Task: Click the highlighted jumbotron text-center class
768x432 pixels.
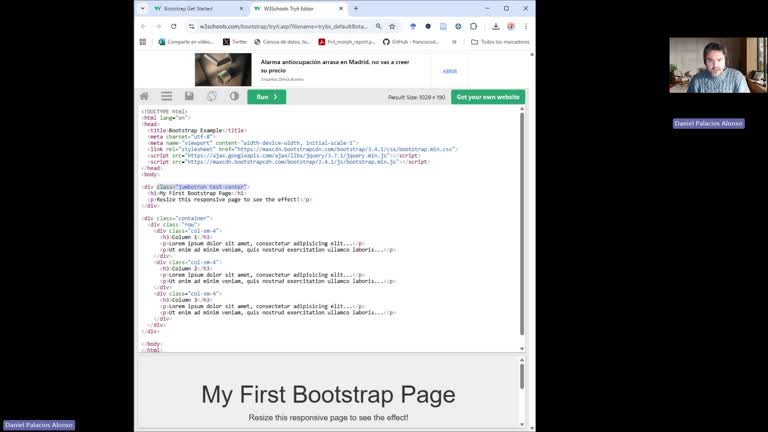Action: [x=202, y=187]
